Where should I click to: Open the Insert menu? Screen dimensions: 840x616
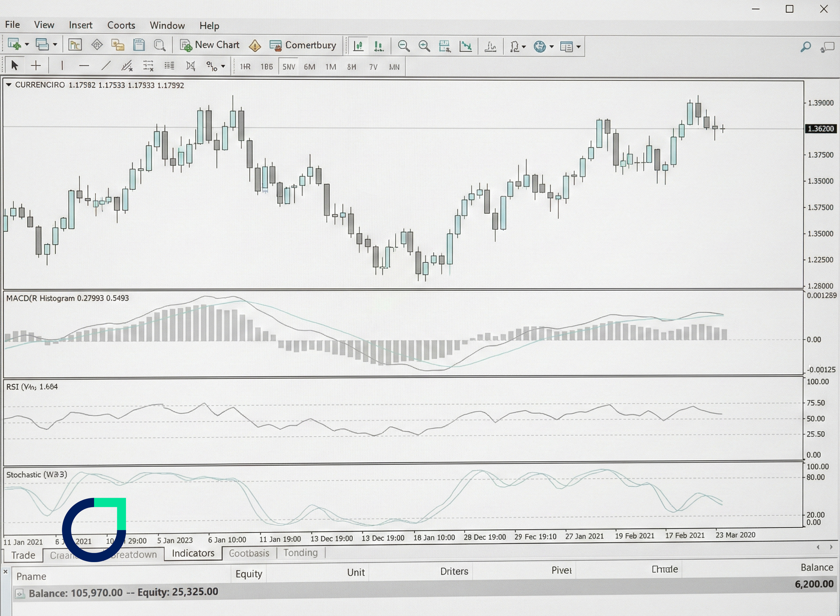coord(80,25)
